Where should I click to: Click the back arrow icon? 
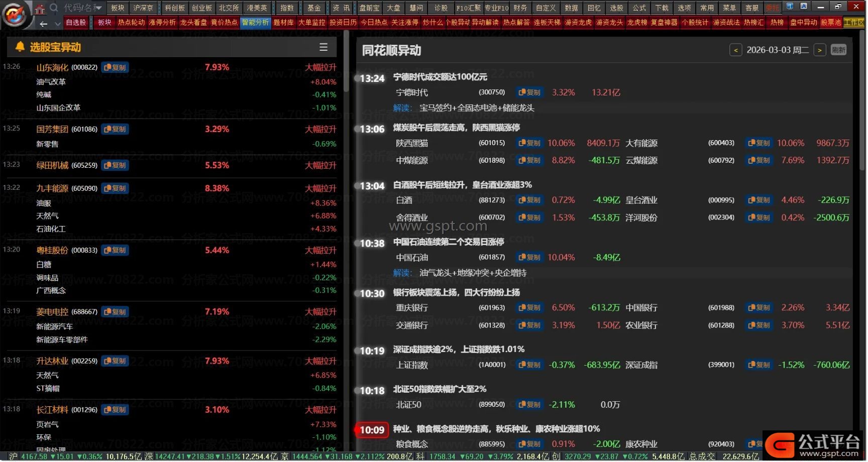pyautogui.click(x=44, y=24)
